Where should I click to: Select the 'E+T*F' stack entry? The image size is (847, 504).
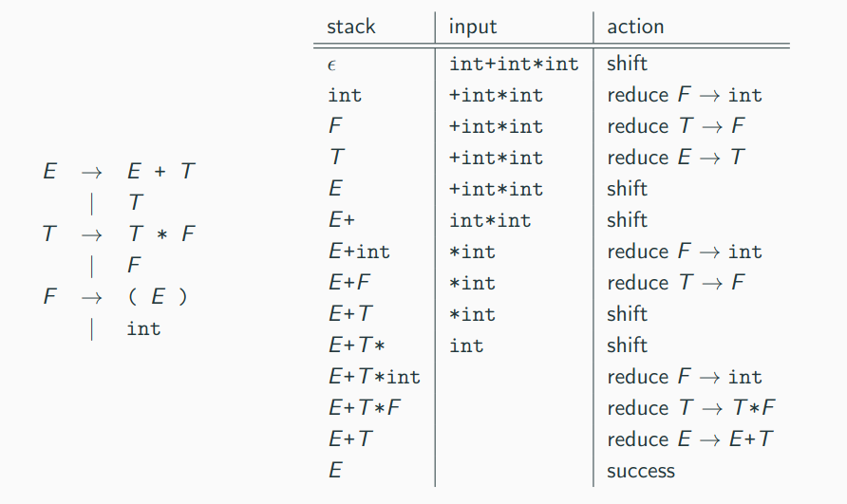(x=364, y=408)
